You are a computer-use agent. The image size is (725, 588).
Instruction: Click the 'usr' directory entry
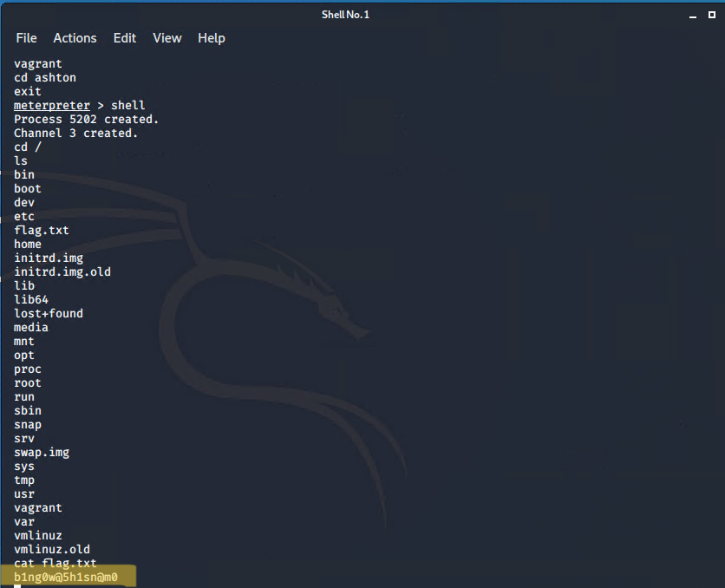(24, 494)
